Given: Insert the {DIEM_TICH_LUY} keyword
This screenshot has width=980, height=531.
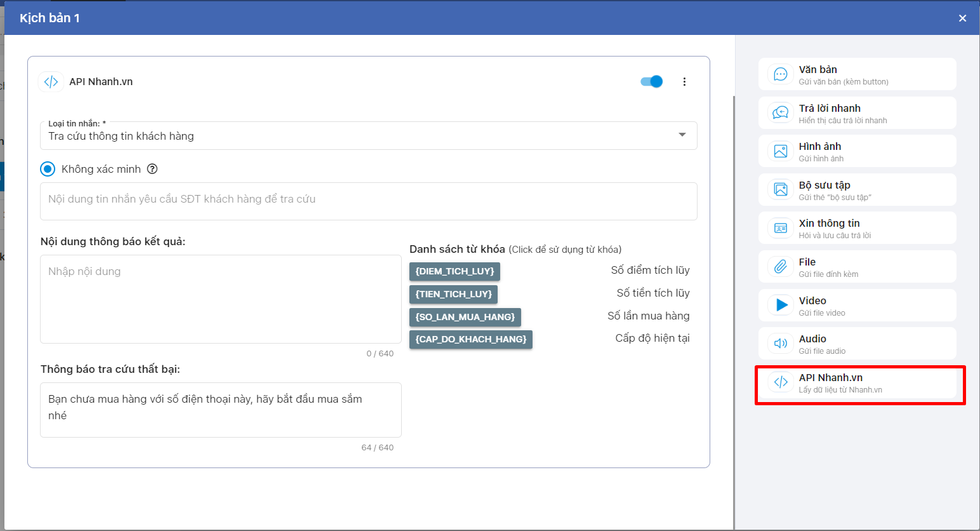Looking at the screenshot, I should 454,271.
